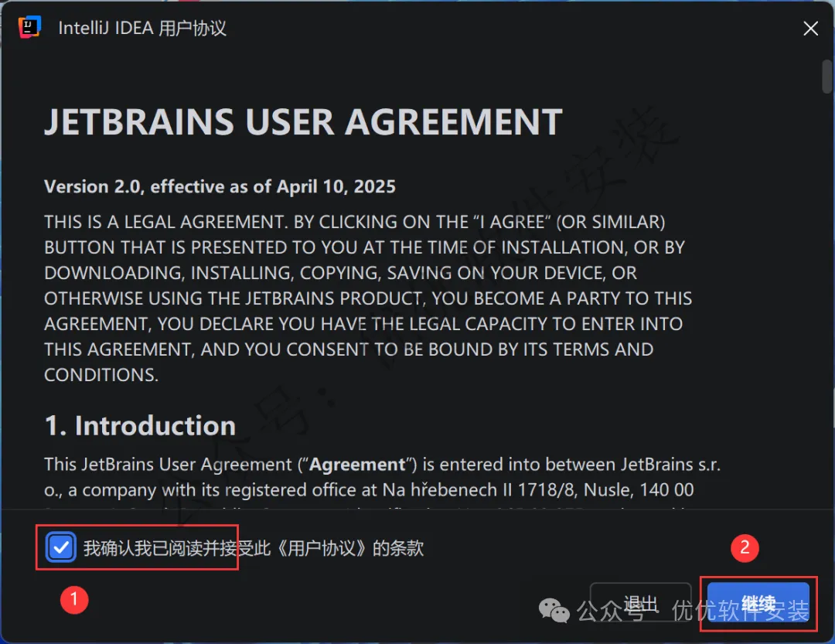The width and height of the screenshot is (835, 644).
Task: Click the 'IntelliJ IDEA 用户协议' window title
Action: [x=142, y=28]
